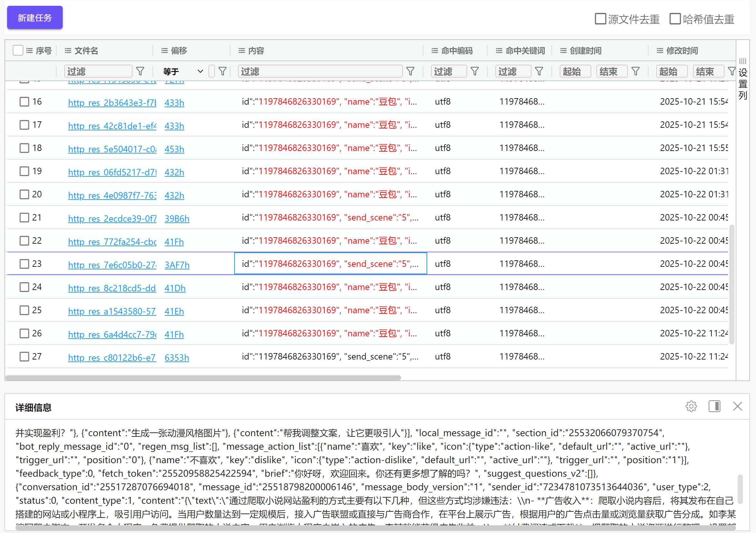This screenshot has width=756, height=533.
Task: Click the 修改时间 column header
Action: click(x=682, y=51)
